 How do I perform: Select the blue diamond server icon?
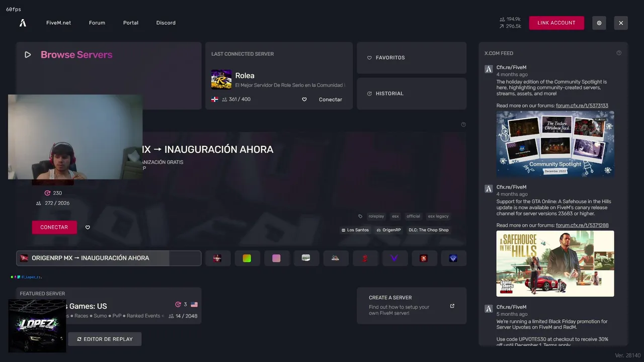453,258
